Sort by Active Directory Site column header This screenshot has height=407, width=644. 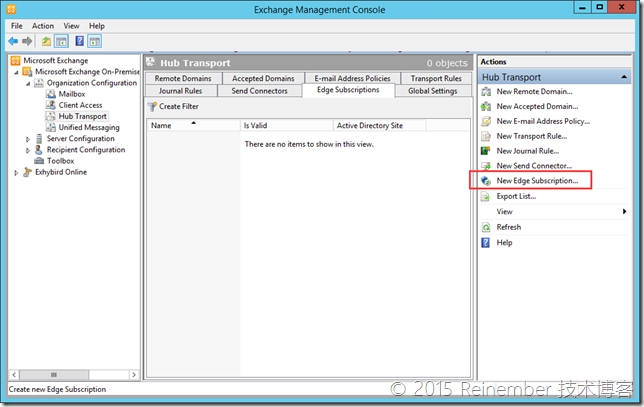(379, 125)
